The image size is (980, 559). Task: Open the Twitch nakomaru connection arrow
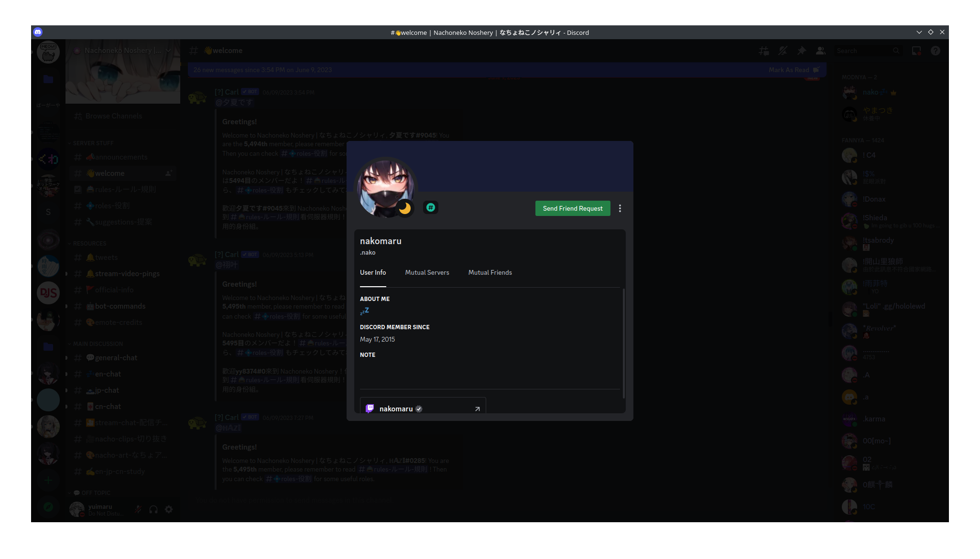tap(477, 409)
